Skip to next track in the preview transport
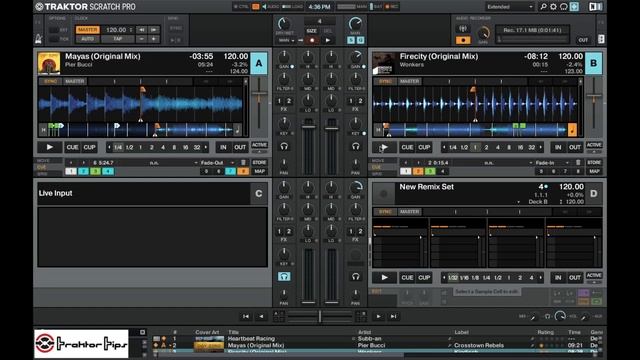 pos(393,316)
